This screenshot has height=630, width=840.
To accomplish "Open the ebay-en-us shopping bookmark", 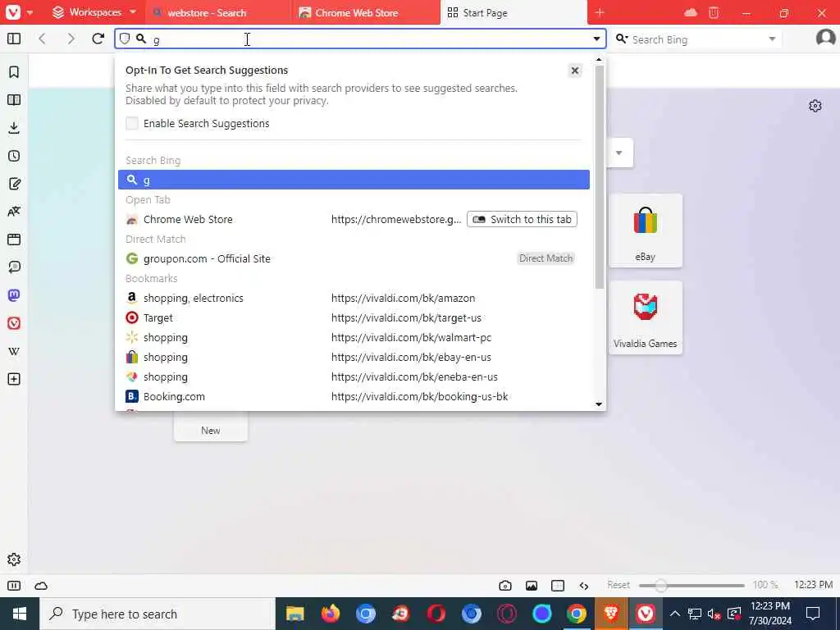I will tap(354, 358).
